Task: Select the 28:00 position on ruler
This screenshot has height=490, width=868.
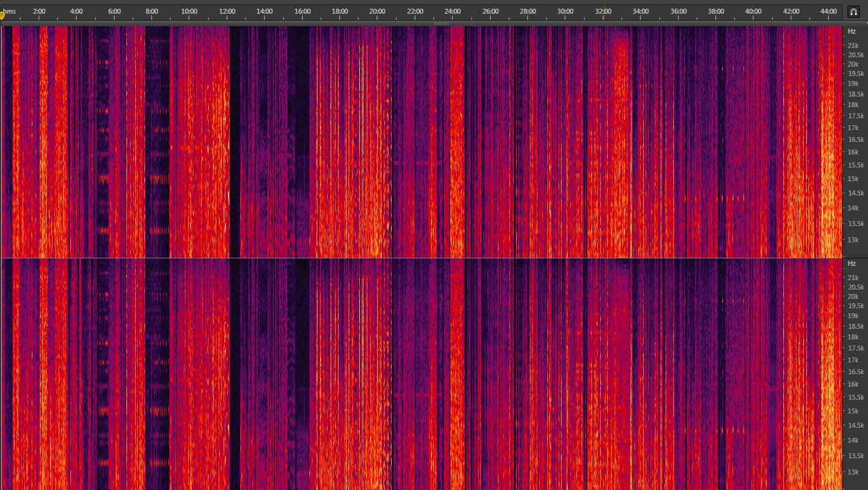Action: (528, 11)
